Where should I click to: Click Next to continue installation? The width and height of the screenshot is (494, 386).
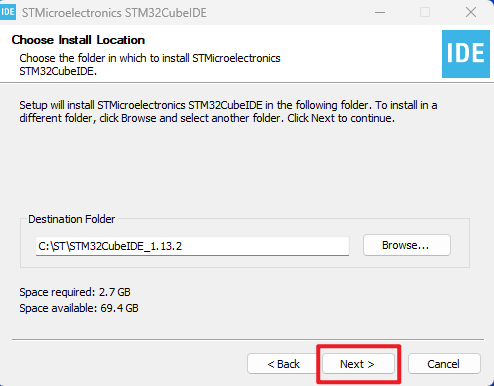pos(358,364)
